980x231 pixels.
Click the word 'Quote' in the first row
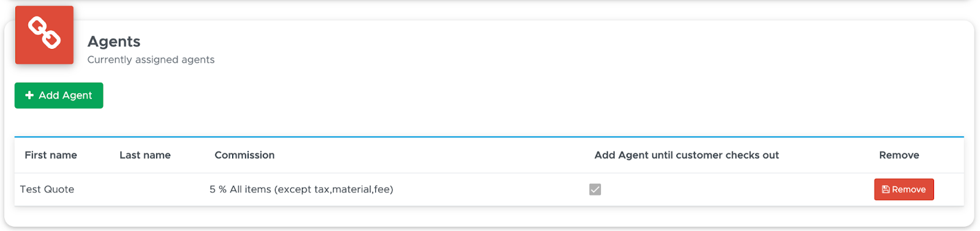click(x=59, y=189)
